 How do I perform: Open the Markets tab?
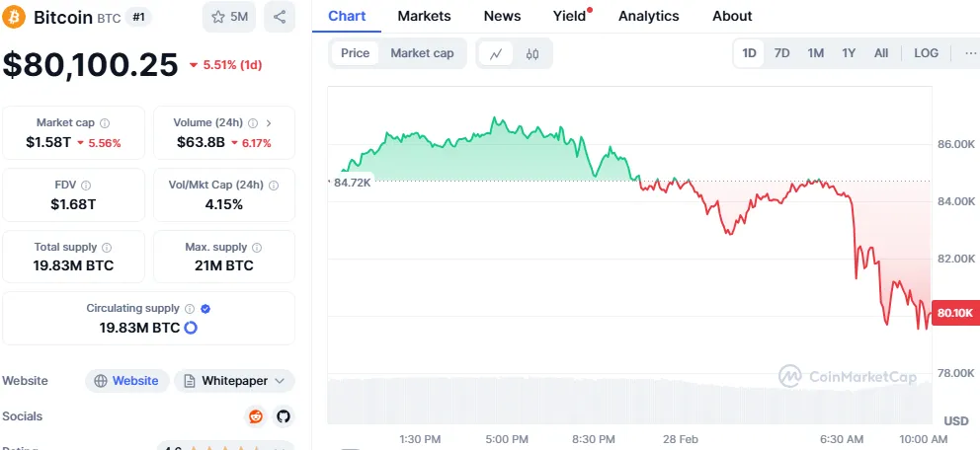click(424, 16)
